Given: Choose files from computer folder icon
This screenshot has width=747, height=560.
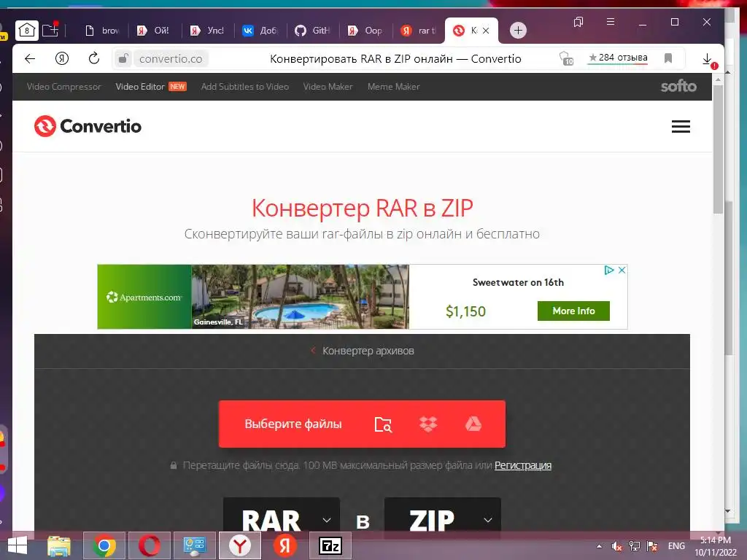Looking at the screenshot, I should pos(383,424).
